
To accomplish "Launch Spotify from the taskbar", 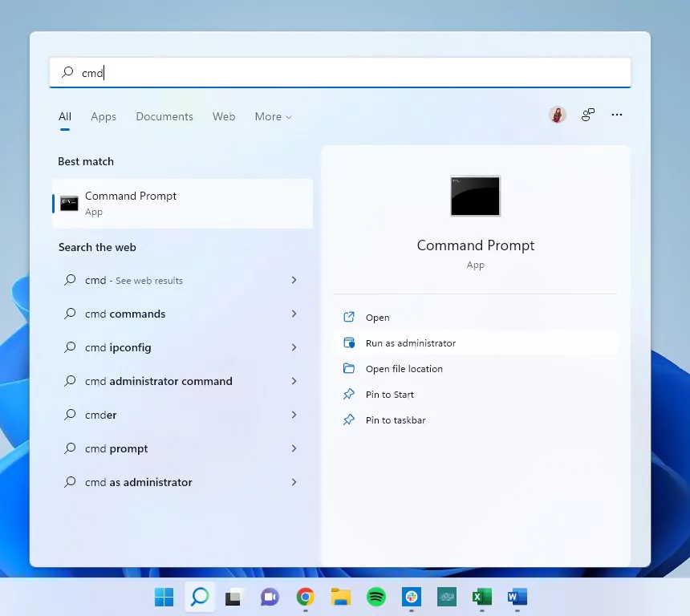I will pos(375,597).
